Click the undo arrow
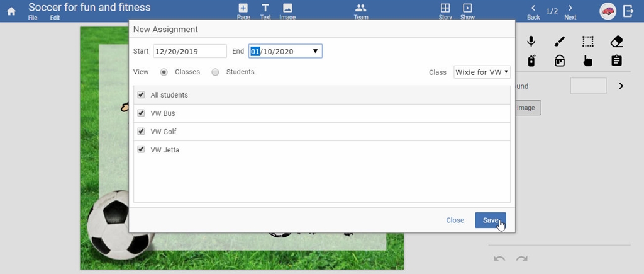This screenshot has width=644, height=274. pos(499,259)
